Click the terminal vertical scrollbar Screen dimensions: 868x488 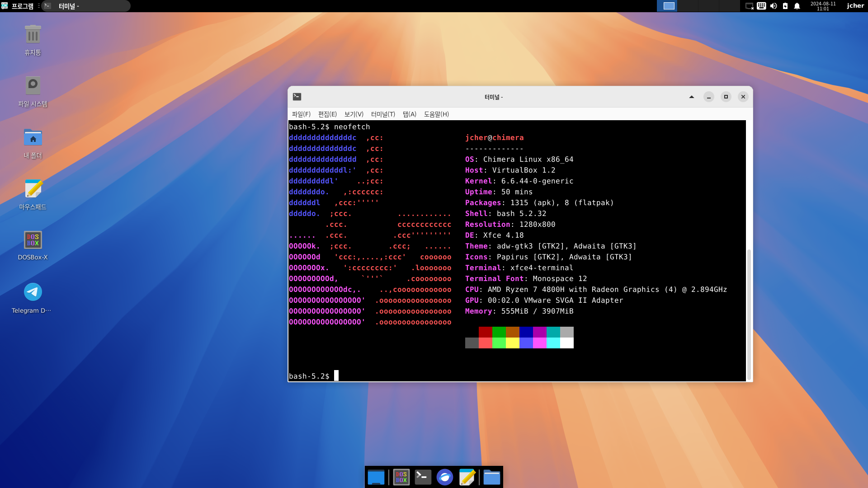749,314
